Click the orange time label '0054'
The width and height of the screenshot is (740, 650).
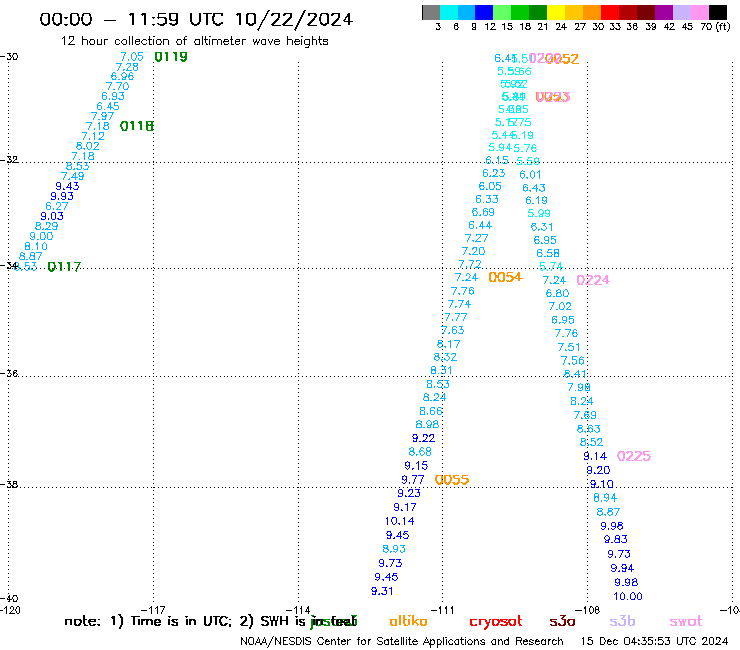(505, 277)
